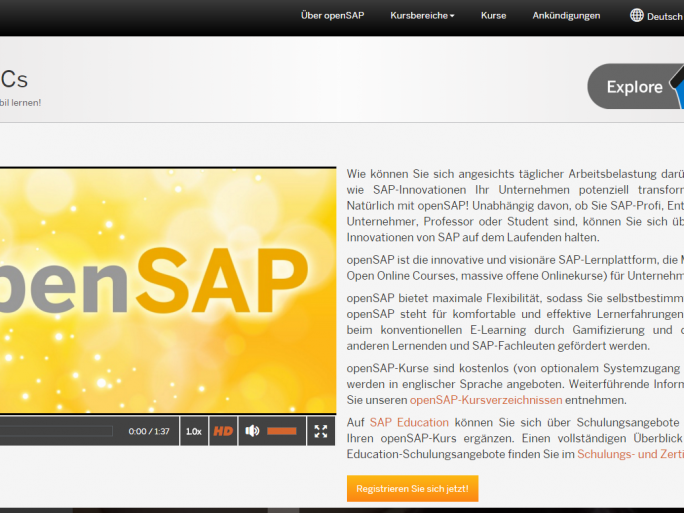This screenshot has width=684, height=513.
Task: Open the Kurse page
Action: click(493, 16)
